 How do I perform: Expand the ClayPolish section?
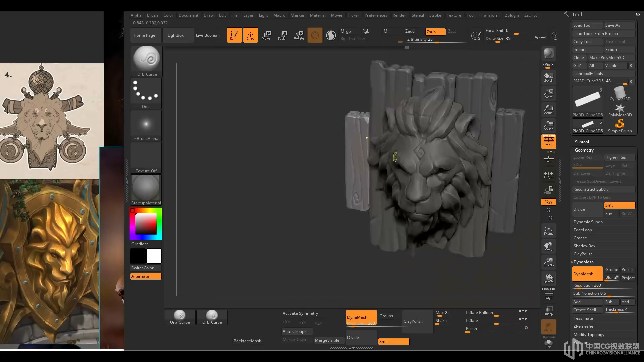pos(583,254)
